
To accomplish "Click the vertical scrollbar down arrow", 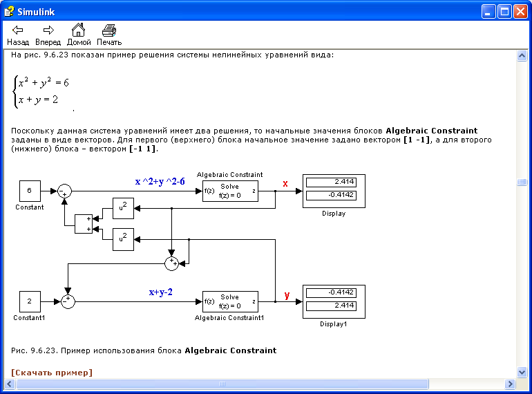I will point(522,373).
